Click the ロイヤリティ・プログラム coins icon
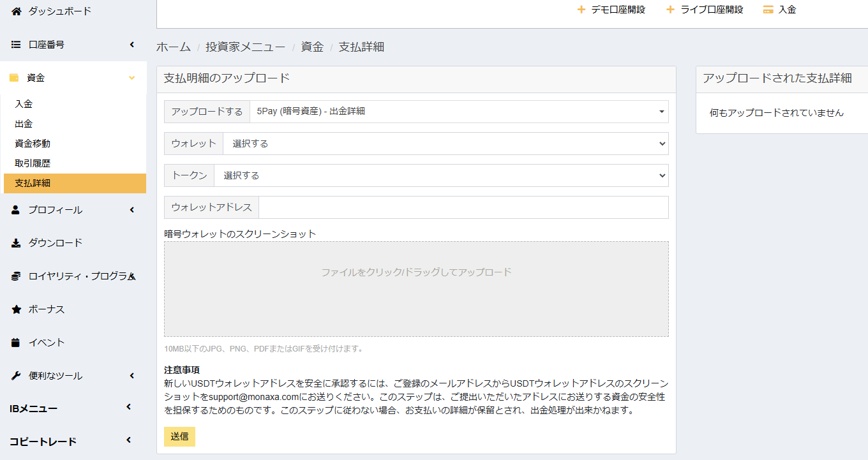 [x=17, y=276]
